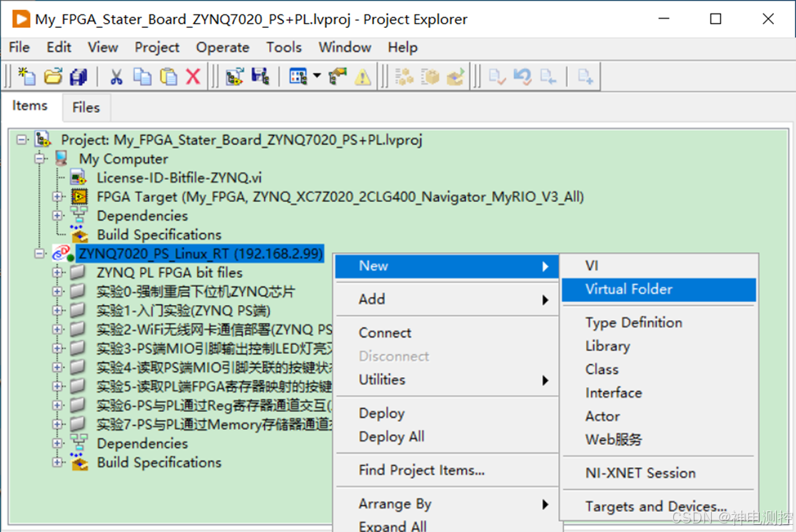
Task: Switch to the Files tab
Action: tap(86, 108)
